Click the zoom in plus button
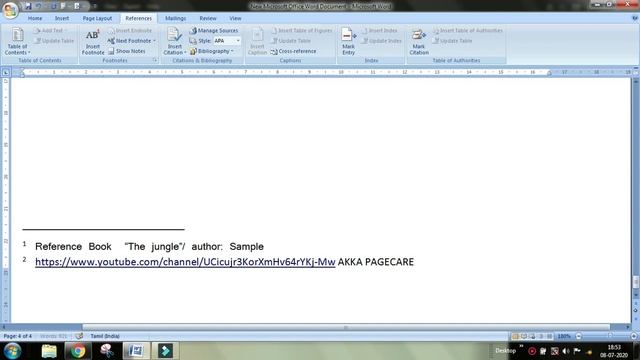This screenshot has height=360, width=640. tap(634, 336)
